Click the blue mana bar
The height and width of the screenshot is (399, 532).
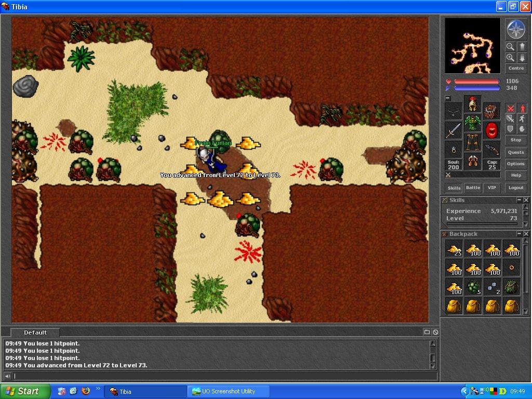pos(477,88)
